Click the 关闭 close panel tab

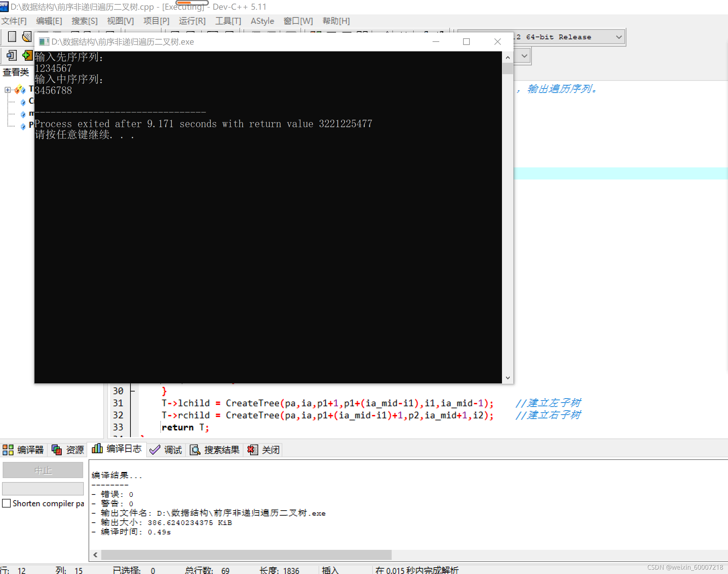pos(264,450)
